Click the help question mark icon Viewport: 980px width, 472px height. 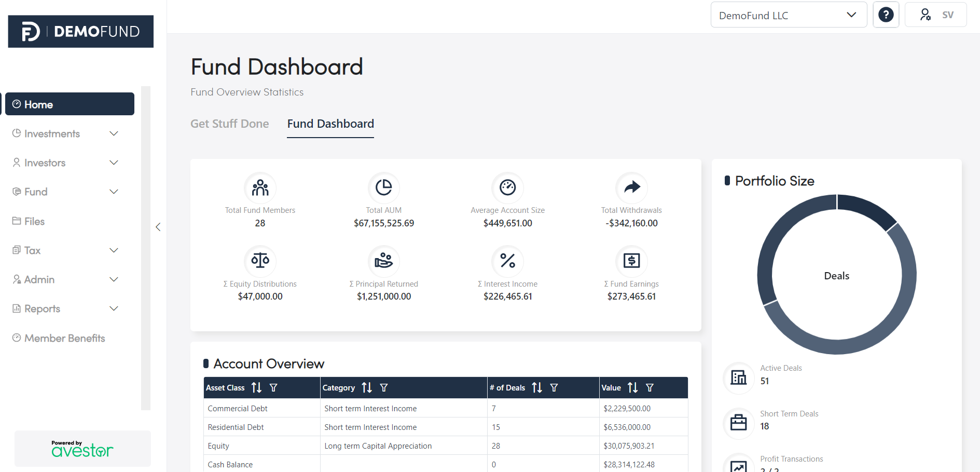tap(886, 15)
